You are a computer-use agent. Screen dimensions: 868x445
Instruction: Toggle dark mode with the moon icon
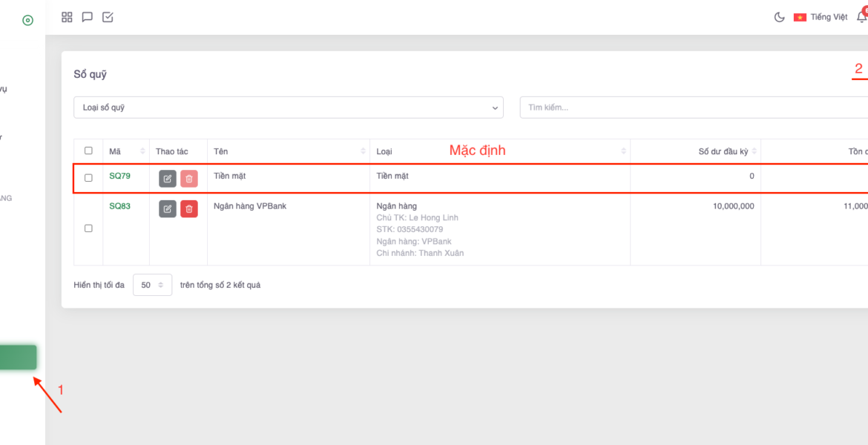click(x=780, y=17)
